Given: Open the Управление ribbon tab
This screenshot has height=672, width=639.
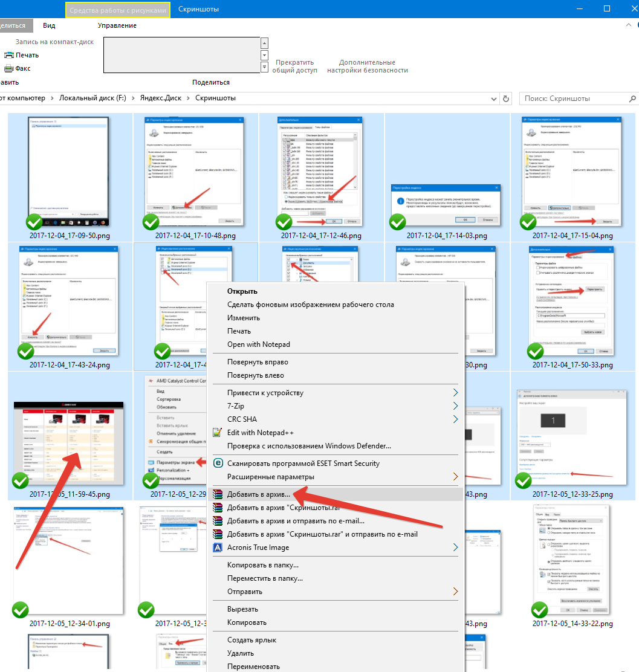Looking at the screenshot, I should tap(117, 26).
